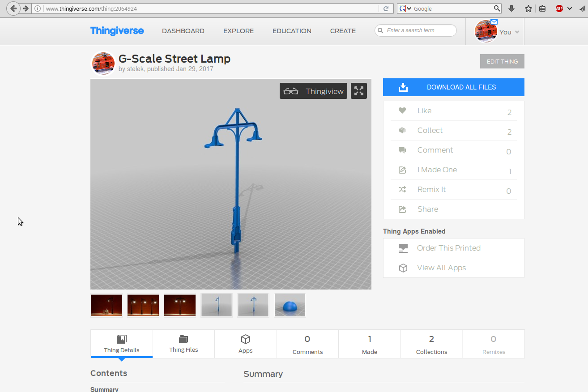Select the fifth thumbnail, second blue lamp render

tap(253, 305)
